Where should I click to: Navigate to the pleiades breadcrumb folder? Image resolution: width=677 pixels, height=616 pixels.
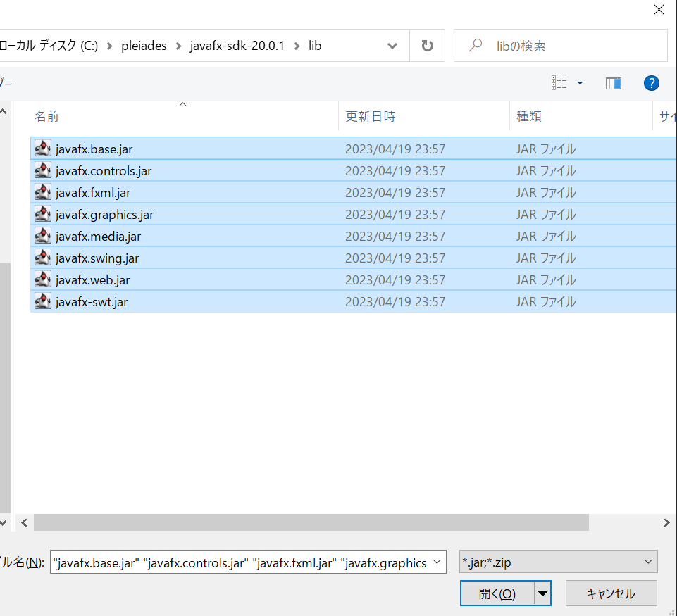(x=144, y=45)
